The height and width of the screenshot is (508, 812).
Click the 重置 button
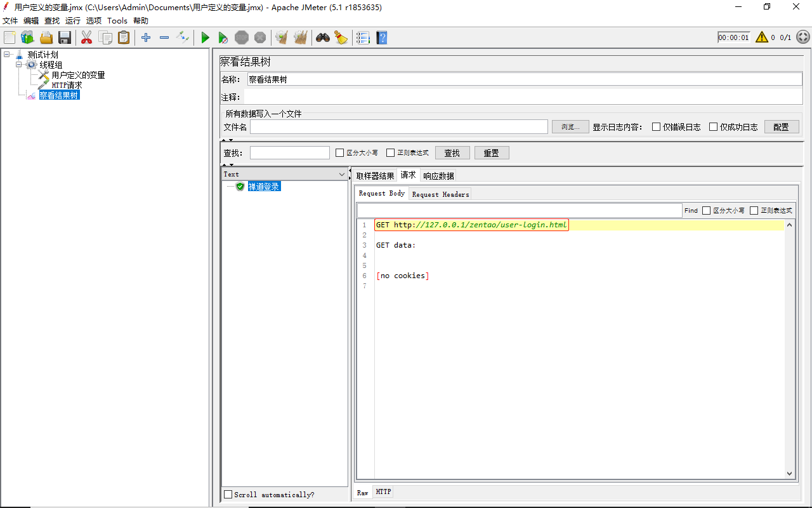point(492,153)
